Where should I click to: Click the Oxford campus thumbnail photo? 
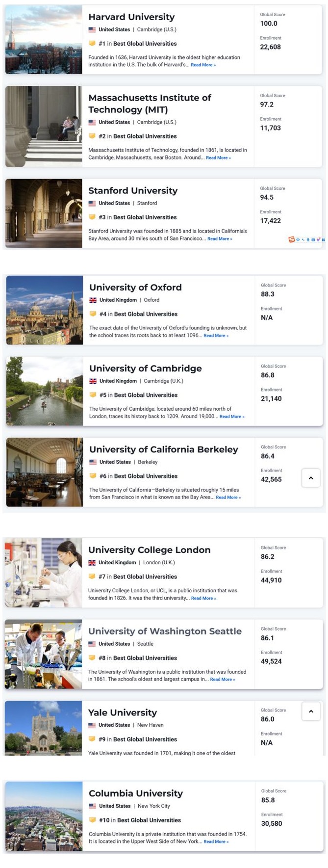pos(44,310)
